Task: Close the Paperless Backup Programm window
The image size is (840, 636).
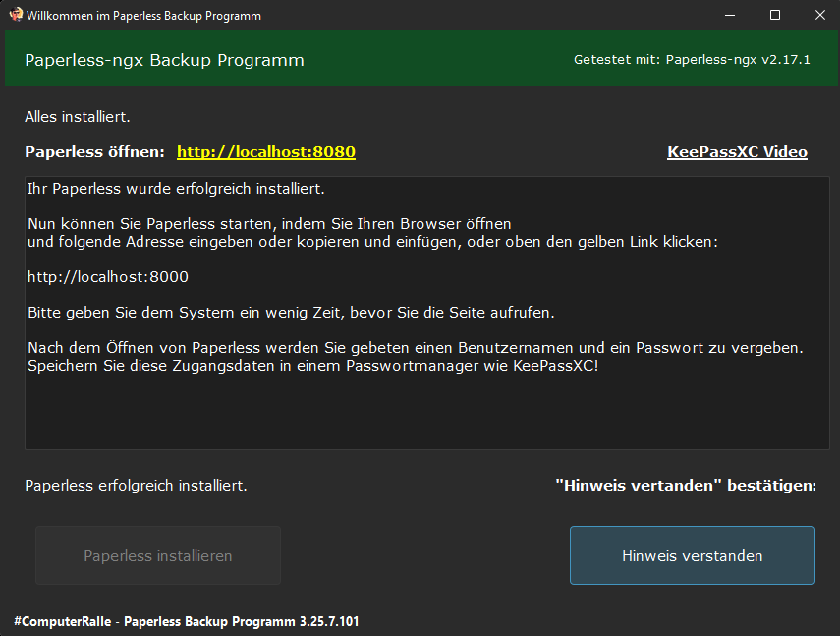Action: (x=819, y=16)
